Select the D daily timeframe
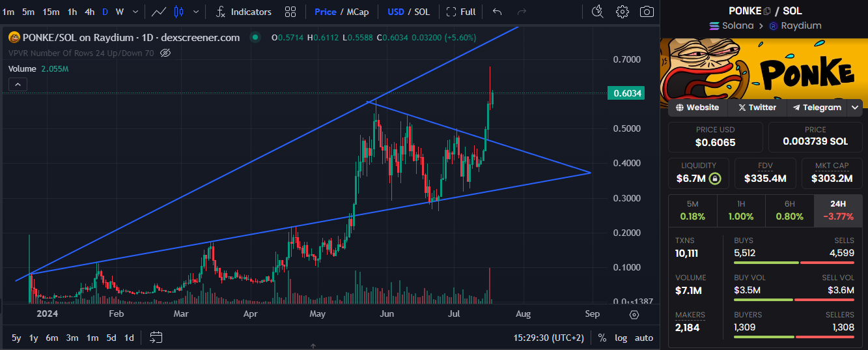The image size is (868, 350). click(x=105, y=12)
